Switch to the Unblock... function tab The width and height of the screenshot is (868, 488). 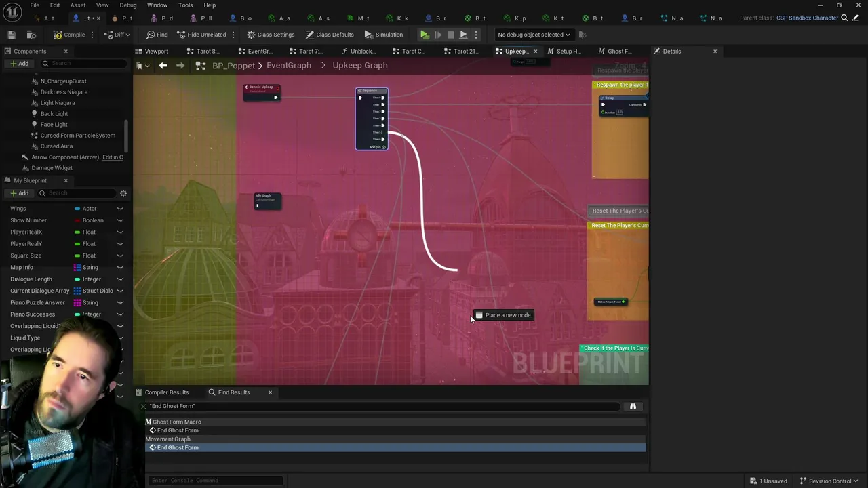[357, 51]
